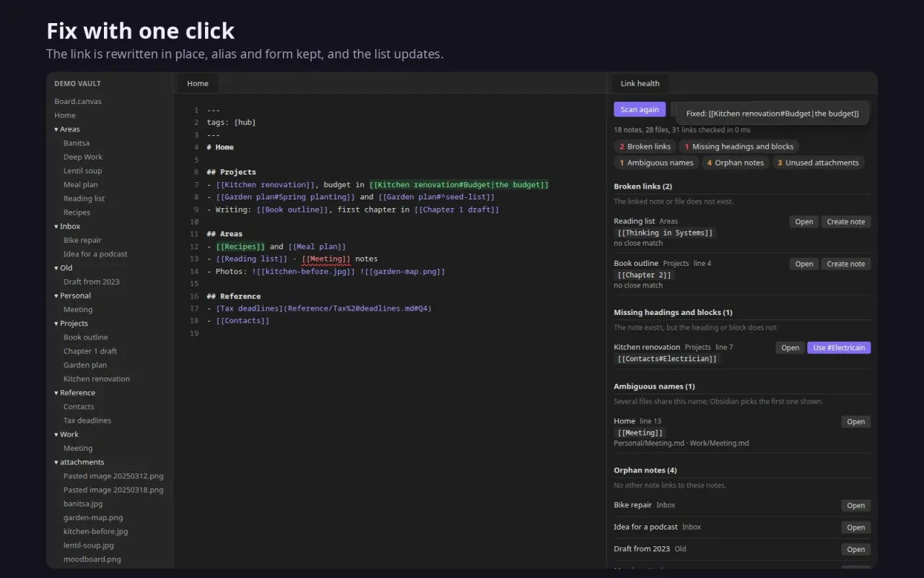Follow the [[Garden plan#Spring planting]] link in the editor

click(285, 197)
